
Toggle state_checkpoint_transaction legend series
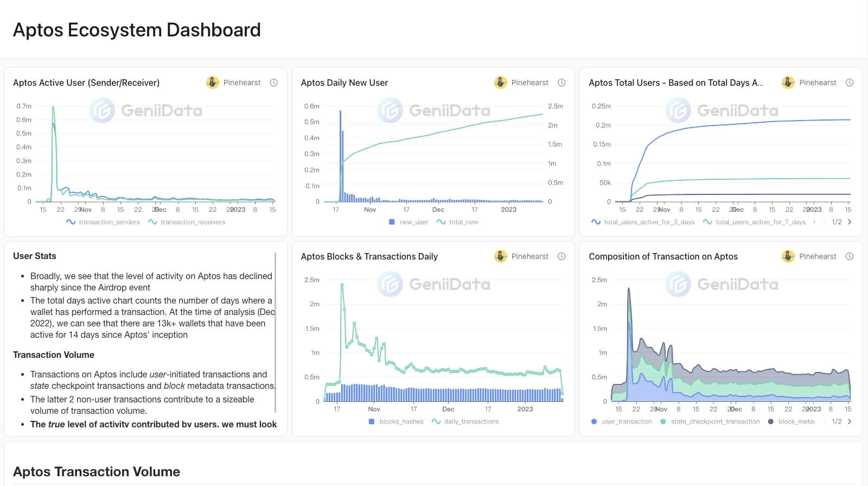[710, 421]
